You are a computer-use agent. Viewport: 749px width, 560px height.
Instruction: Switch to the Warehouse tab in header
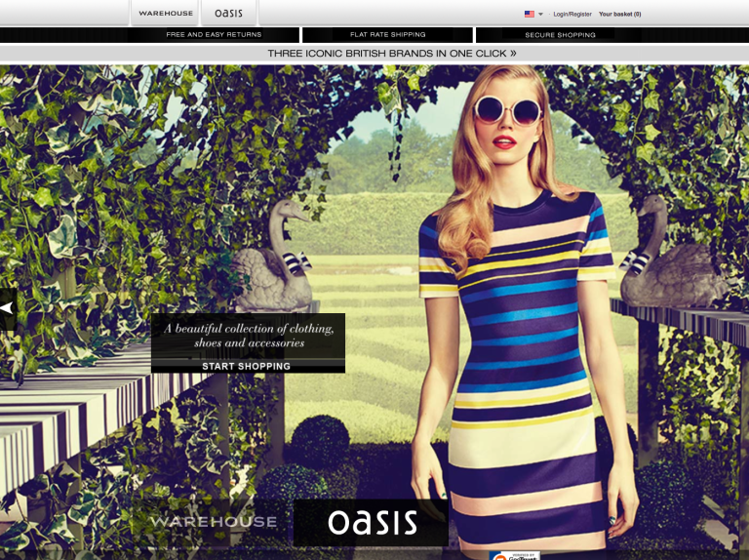tap(166, 14)
